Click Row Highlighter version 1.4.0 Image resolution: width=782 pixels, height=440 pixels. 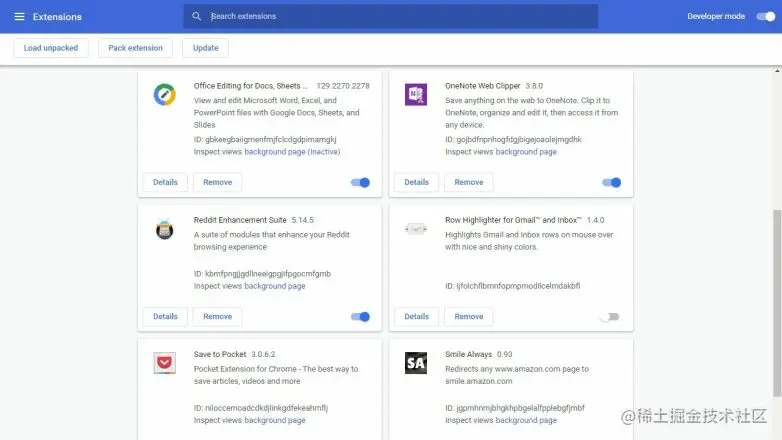[595, 220]
